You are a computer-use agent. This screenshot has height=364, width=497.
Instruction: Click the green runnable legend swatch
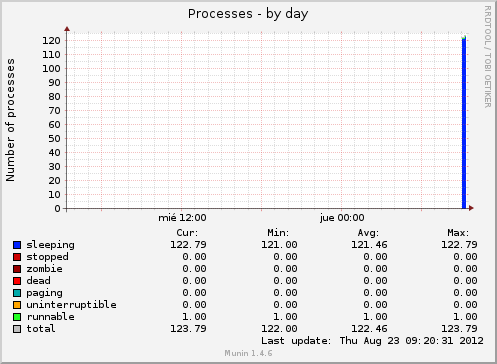click(x=17, y=317)
